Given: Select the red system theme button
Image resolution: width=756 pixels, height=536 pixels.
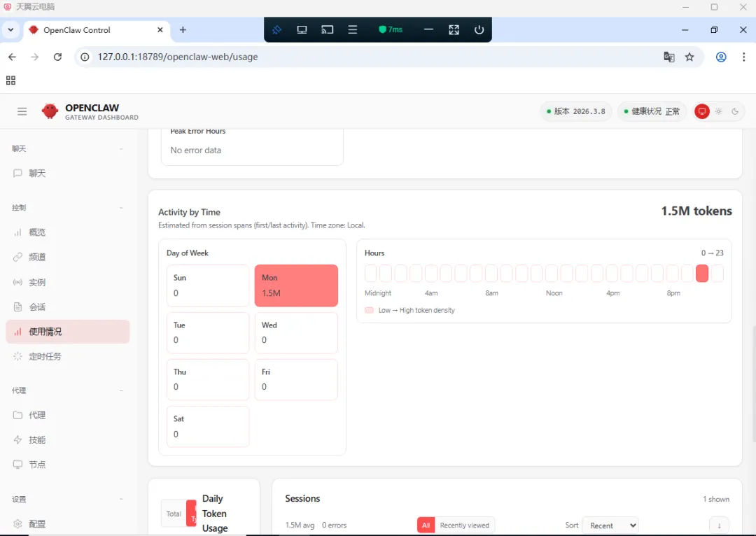Looking at the screenshot, I should point(702,111).
